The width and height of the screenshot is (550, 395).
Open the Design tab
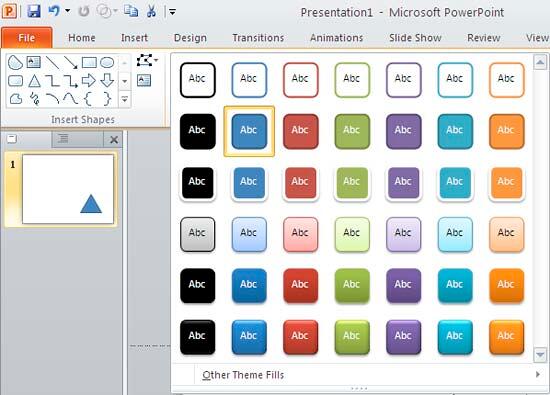tap(190, 38)
